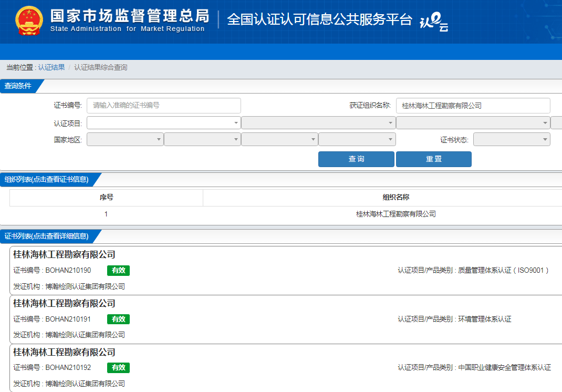This screenshot has height=392, width=562.
Task: Click 质量管理体系认证（ISO9001）category text
Action: point(503,271)
